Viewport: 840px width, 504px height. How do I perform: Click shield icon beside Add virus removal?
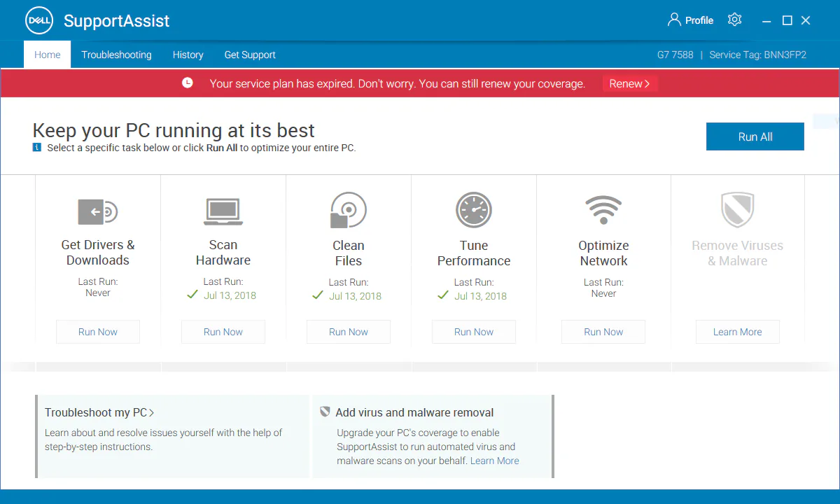coord(325,412)
